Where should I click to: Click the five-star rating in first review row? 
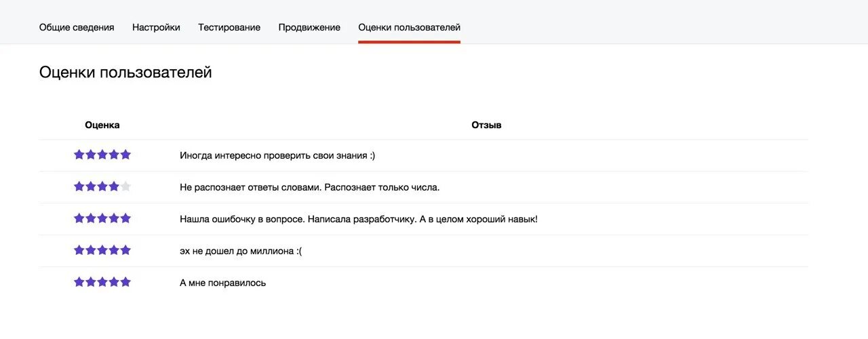tap(102, 155)
